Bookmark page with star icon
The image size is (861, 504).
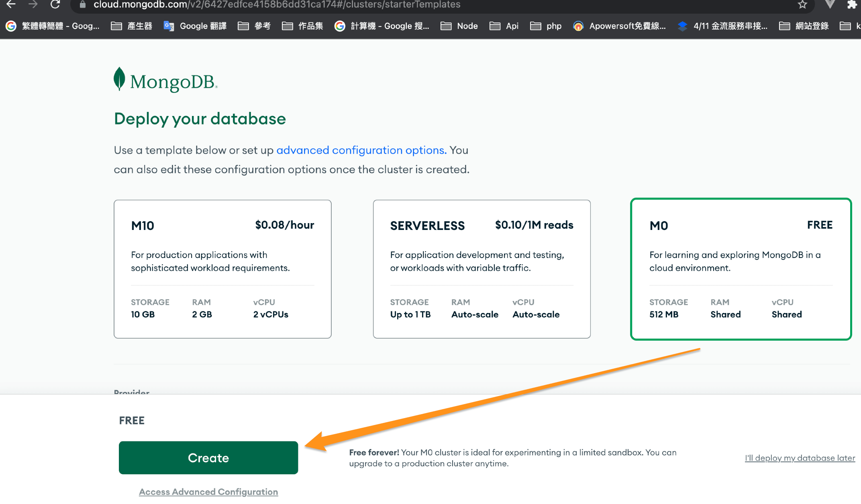click(802, 4)
